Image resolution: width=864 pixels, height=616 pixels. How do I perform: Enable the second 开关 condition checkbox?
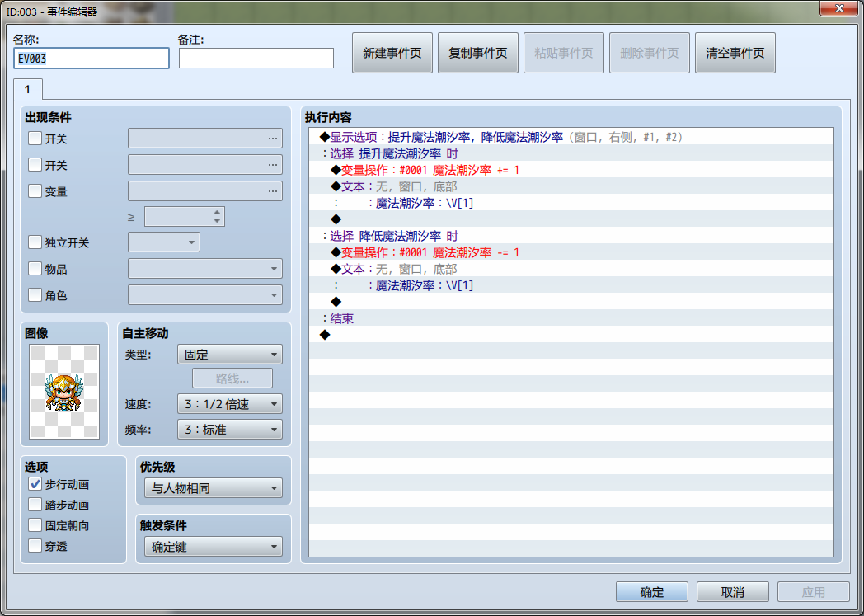tap(35, 165)
